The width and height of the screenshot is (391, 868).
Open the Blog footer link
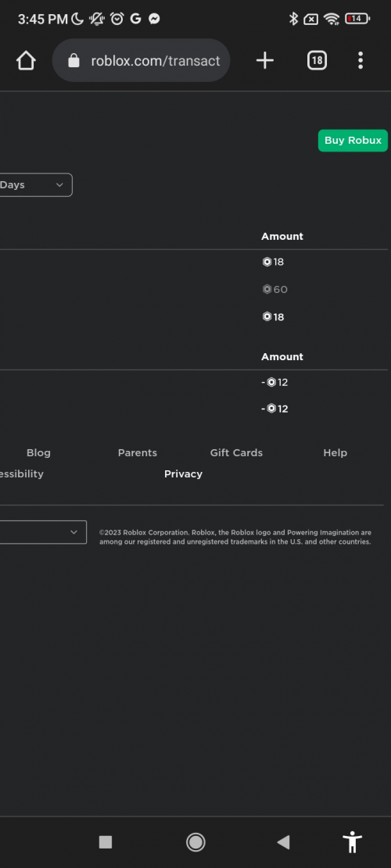coord(38,453)
